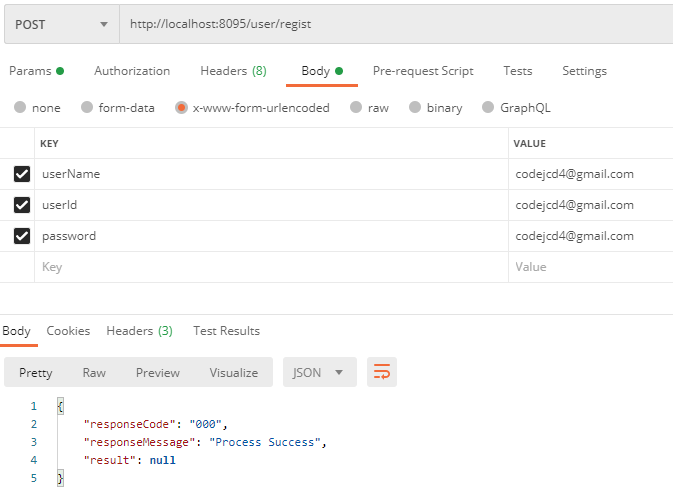Open the Settings tab
Screen dimensions: 673x495
[585, 71]
